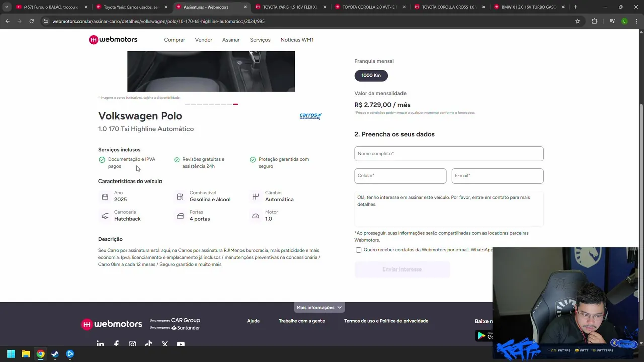Open the Facebook footer icon
This screenshot has width=644, height=362.
point(116,344)
